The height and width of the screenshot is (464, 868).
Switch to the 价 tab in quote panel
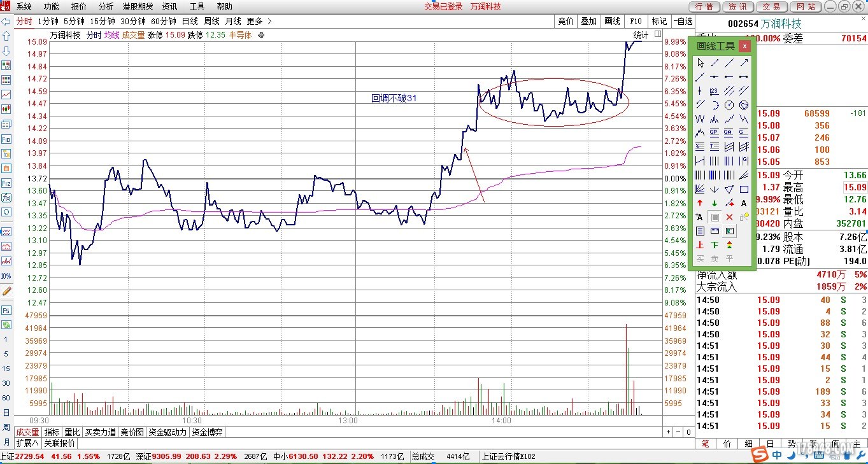tap(727, 444)
